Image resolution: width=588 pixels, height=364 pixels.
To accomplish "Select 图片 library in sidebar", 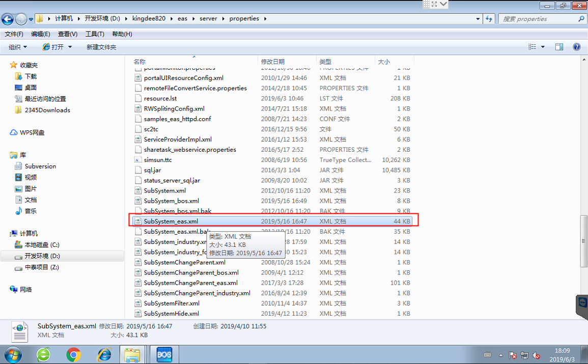I will (x=26, y=188).
